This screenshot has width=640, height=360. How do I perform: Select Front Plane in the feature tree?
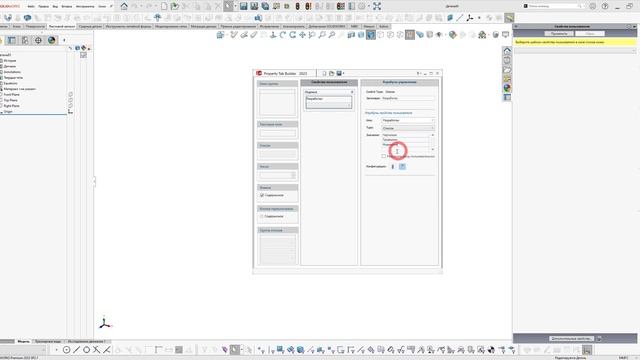(11, 94)
